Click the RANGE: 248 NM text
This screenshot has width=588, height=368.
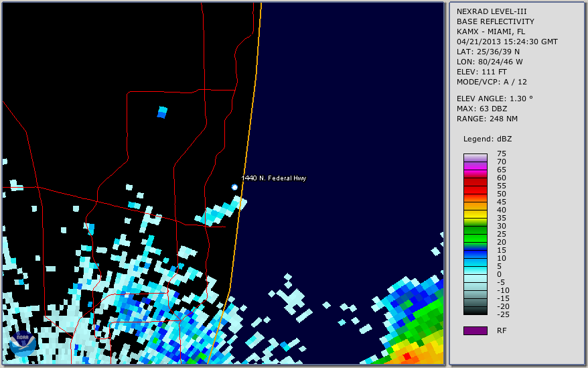click(x=487, y=119)
